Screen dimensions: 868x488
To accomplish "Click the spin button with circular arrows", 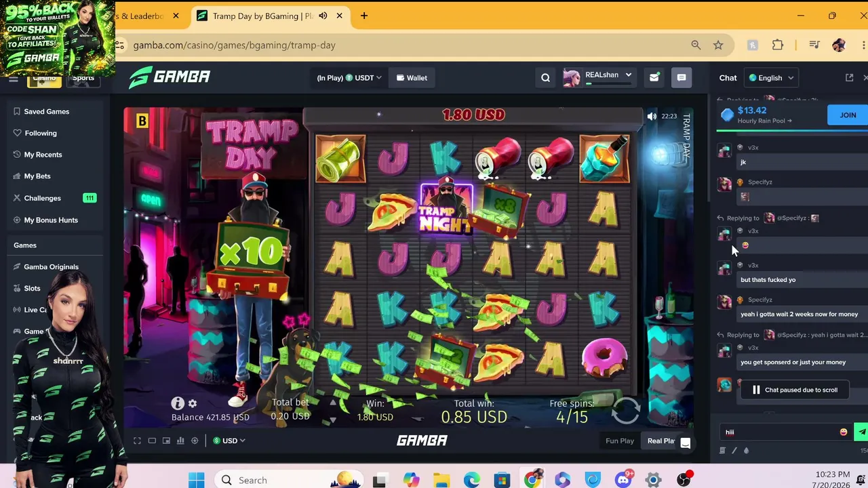I will [x=626, y=409].
